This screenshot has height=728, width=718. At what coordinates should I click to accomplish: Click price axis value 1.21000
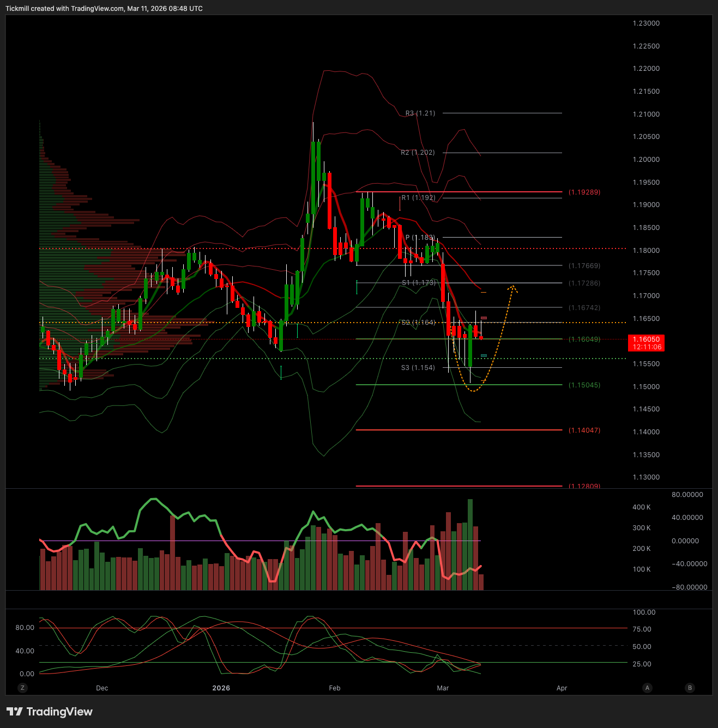(x=646, y=114)
